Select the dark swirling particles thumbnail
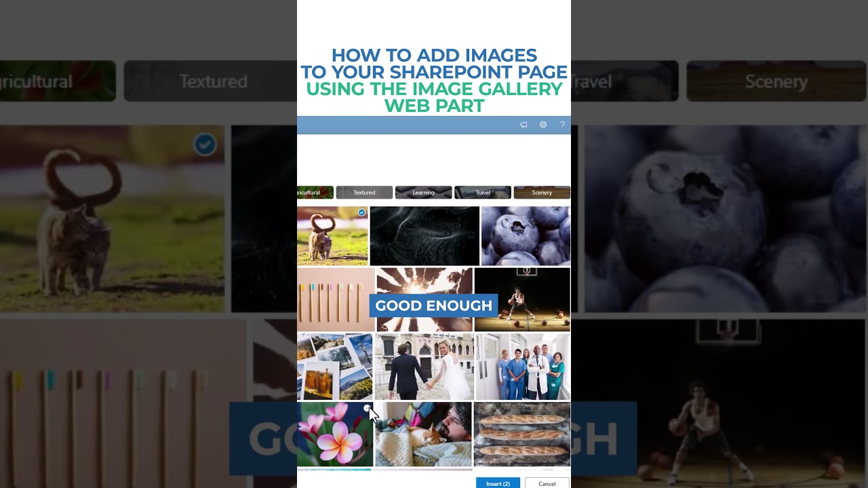868x488 pixels. [x=425, y=236]
